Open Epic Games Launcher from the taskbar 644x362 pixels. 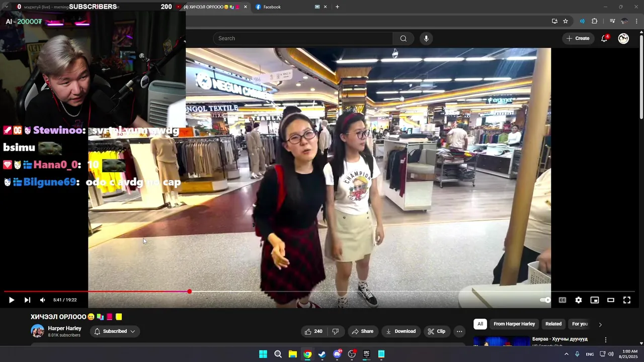(366, 354)
